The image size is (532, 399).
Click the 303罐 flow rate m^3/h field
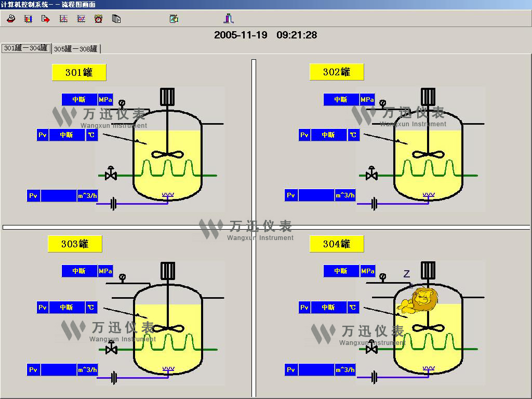(59, 370)
